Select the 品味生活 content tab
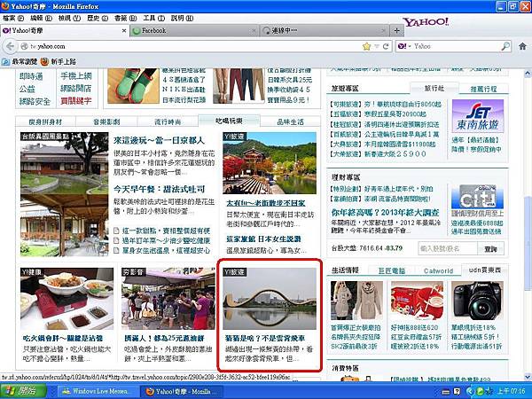The height and width of the screenshot is (399, 532). [291, 121]
